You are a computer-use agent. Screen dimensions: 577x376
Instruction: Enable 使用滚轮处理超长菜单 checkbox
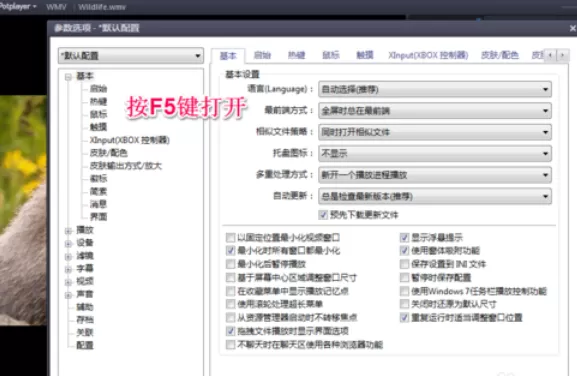pyautogui.click(x=231, y=304)
